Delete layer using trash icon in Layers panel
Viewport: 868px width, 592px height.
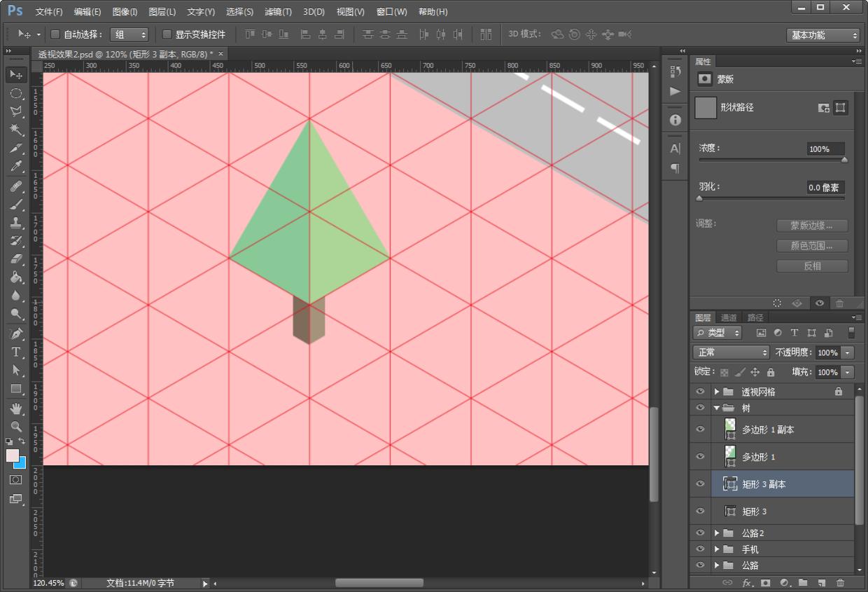click(x=840, y=582)
